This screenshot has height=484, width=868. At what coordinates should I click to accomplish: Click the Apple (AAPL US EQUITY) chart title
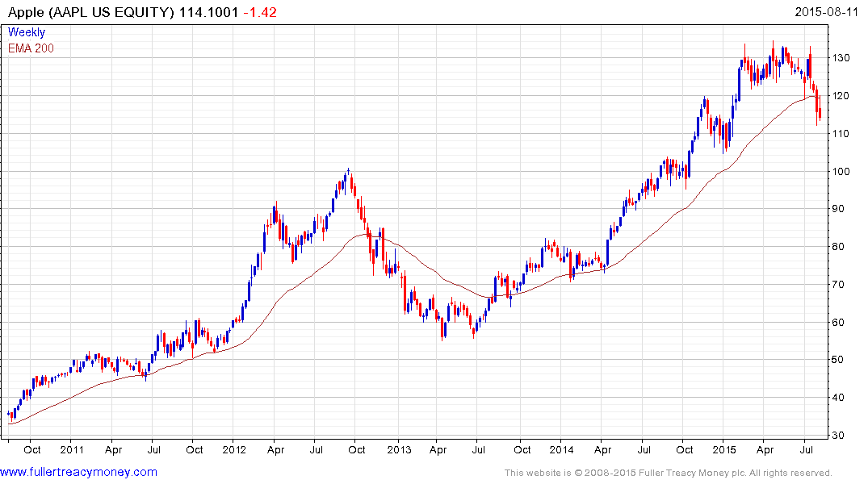point(90,12)
